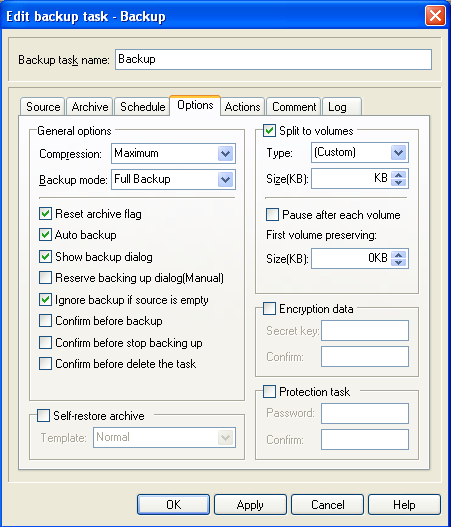Switch to the Schedule tab
The width and height of the screenshot is (451, 527).
[x=142, y=107]
